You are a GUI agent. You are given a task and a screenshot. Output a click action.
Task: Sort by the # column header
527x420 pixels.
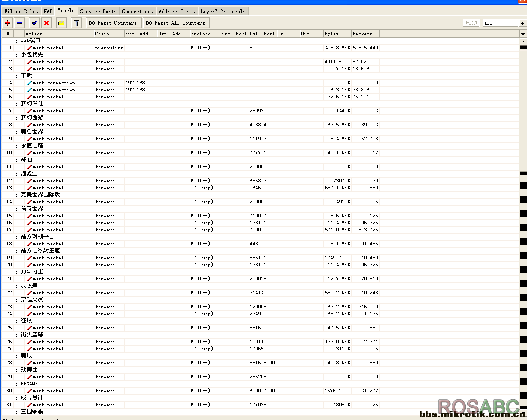[x=8, y=34]
